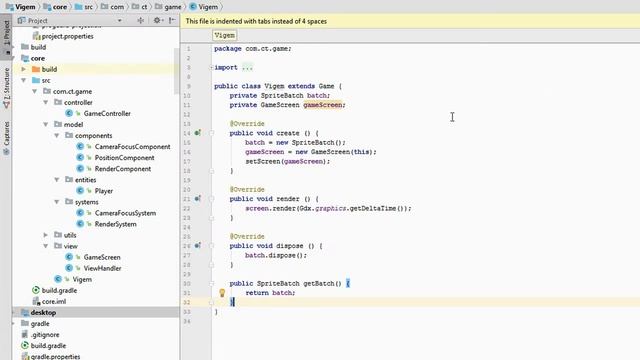640x360 pixels.
Task: Open CameraFocusComponent class icon
Action: point(80,147)
